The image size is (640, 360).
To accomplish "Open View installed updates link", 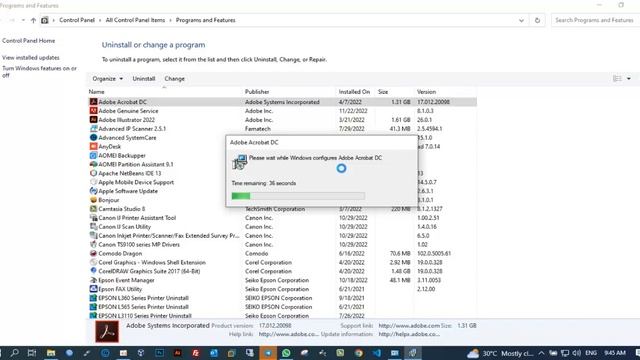I will (x=31, y=58).
